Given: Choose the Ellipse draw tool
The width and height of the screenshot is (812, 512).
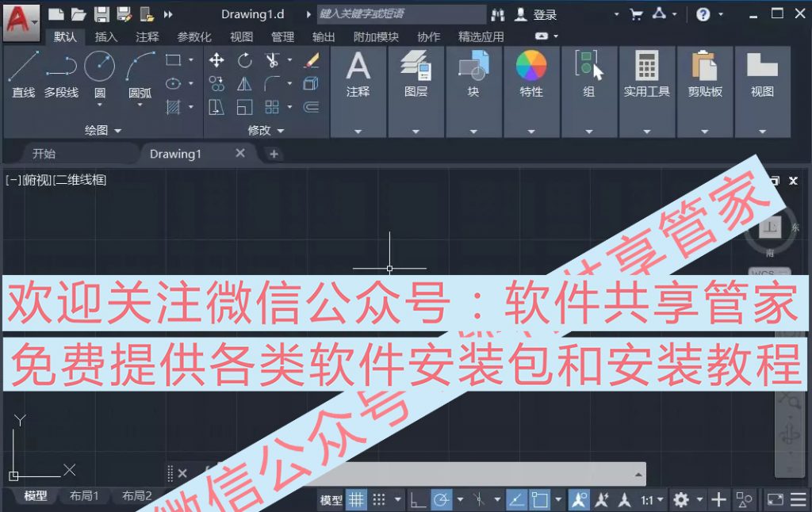Looking at the screenshot, I should click(173, 83).
